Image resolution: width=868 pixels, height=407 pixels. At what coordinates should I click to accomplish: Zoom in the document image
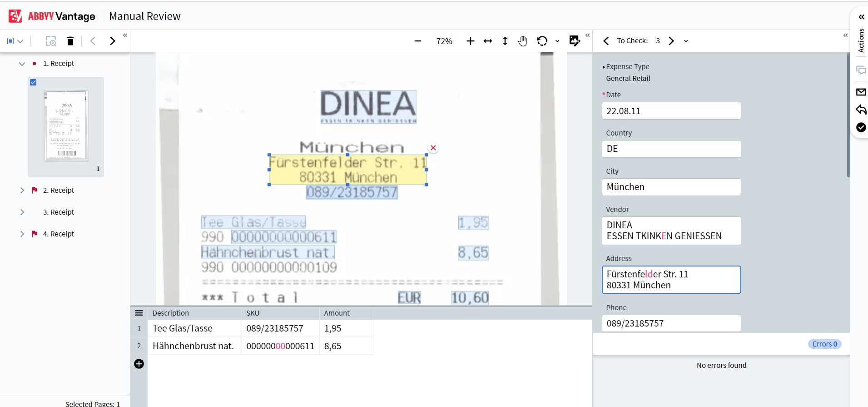(471, 41)
